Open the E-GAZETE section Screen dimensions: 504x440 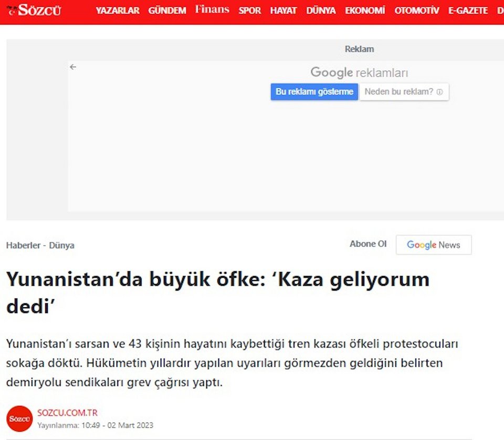468,11
